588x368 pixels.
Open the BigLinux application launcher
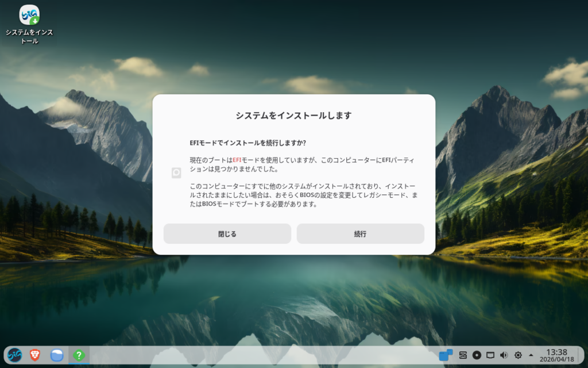point(15,355)
